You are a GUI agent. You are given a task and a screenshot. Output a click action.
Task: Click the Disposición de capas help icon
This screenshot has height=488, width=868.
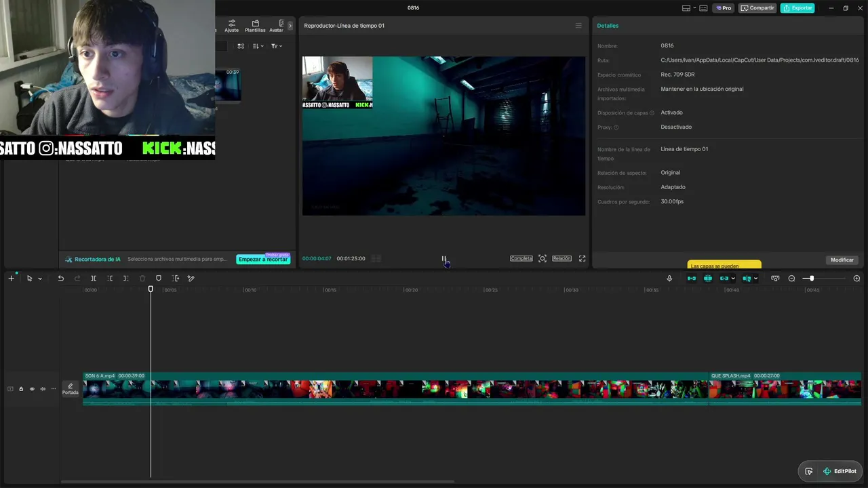(x=652, y=113)
